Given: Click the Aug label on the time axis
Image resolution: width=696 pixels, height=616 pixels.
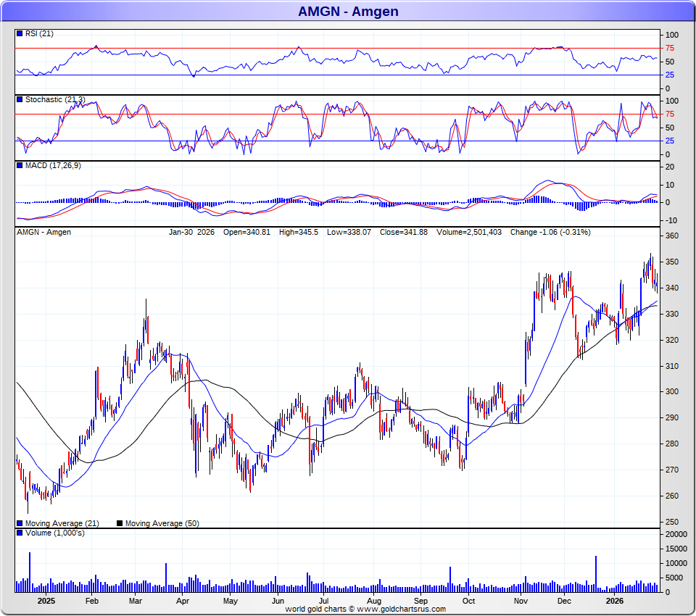Looking at the screenshot, I should (x=374, y=601).
